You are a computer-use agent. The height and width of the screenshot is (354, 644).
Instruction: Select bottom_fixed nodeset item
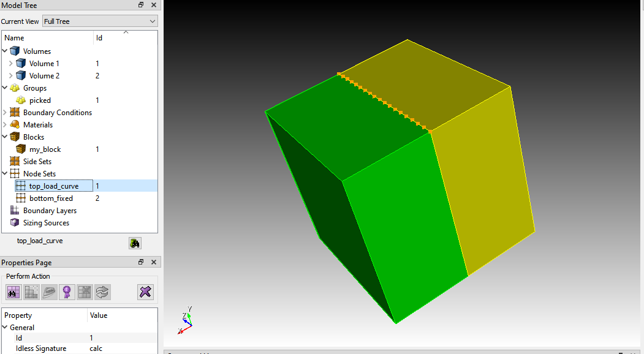pos(51,198)
